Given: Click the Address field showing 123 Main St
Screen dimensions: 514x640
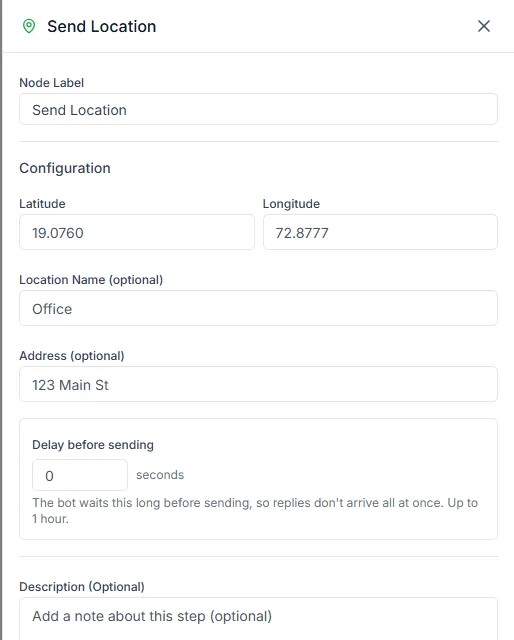Looking at the screenshot, I should click(258, 384).
